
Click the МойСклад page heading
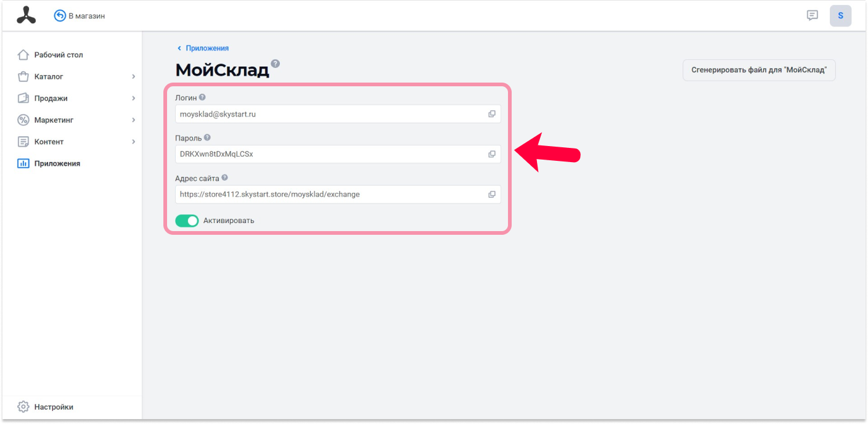click(x=223, y=70)
